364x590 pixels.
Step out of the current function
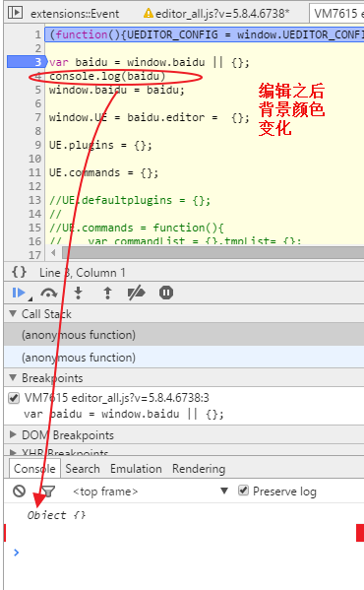pyautogui.click(x=108, y=293)
